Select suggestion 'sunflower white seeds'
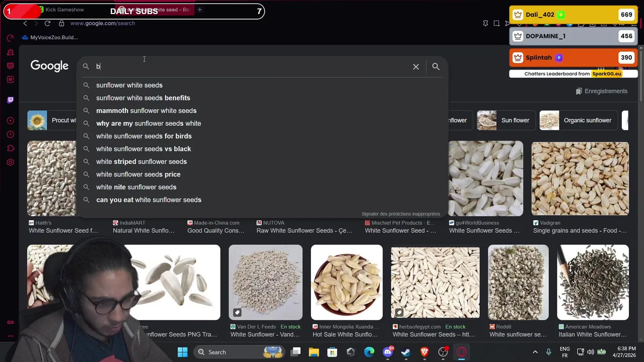This screenshot has width=644, height=362. pyautogui.click(x=262, y=85)
